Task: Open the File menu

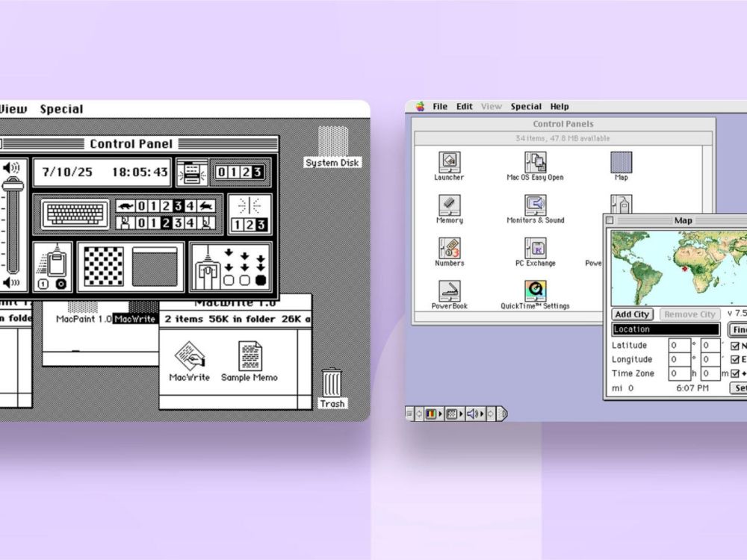Action: [440, 107]
